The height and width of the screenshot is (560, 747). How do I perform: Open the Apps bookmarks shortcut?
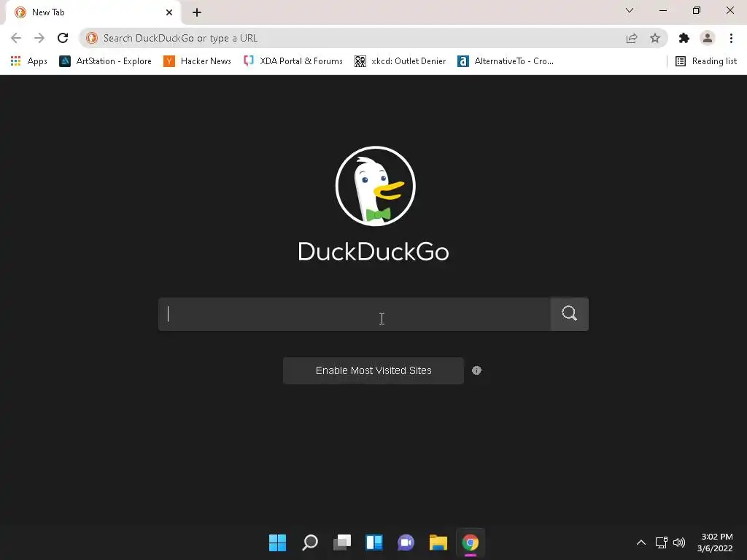[29, 61]
